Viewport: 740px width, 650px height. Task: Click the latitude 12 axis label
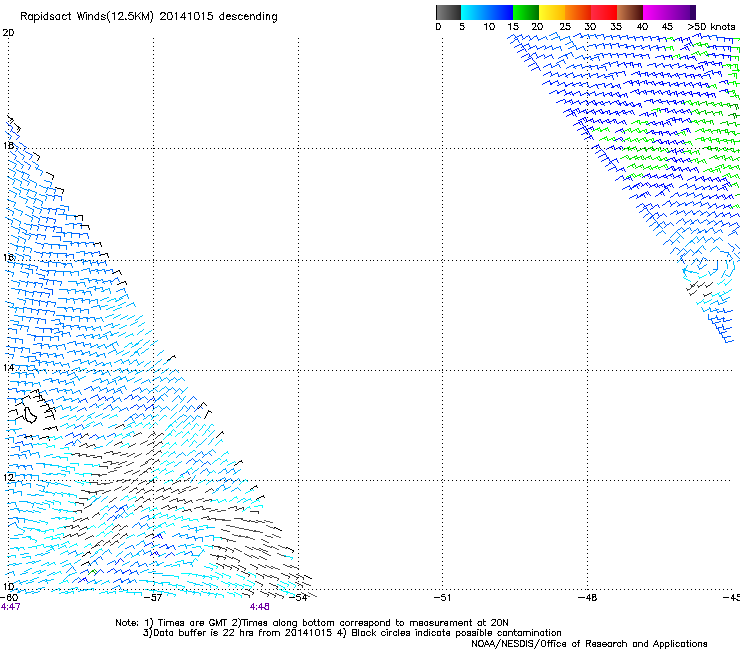(x=8, y=477)
